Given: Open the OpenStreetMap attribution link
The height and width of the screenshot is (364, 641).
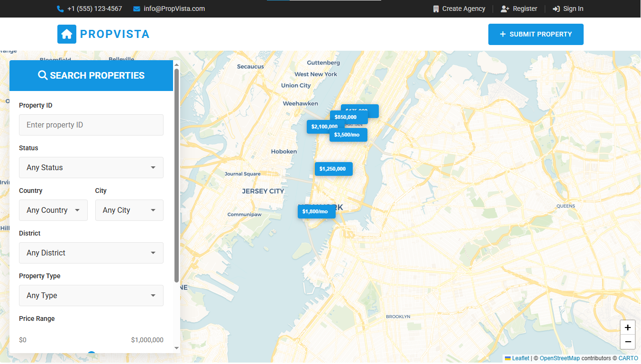Looking at the screenshot, I should coord(559,358).
